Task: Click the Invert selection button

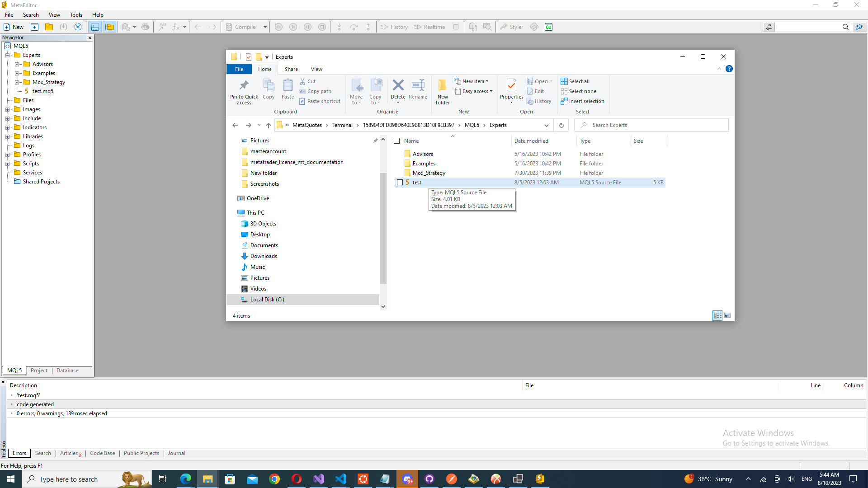Action: coord(584,101)
